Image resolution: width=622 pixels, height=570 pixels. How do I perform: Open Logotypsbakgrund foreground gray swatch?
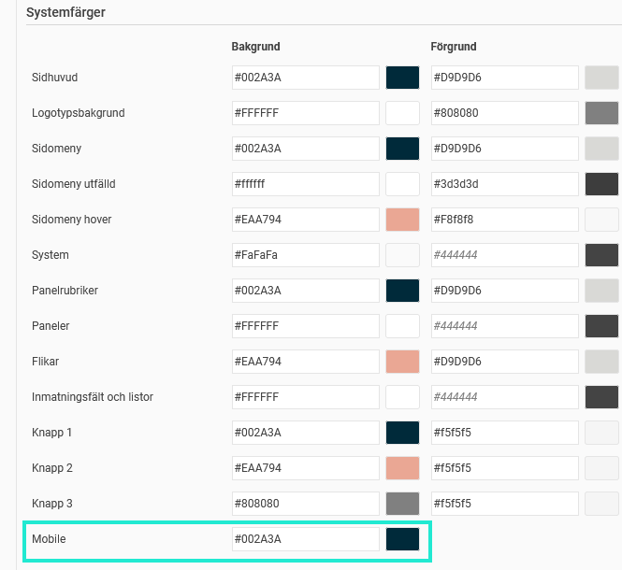click(601, 113)
